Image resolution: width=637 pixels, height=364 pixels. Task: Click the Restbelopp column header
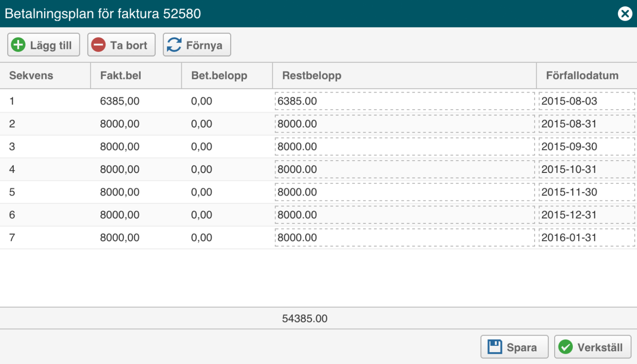404,76
